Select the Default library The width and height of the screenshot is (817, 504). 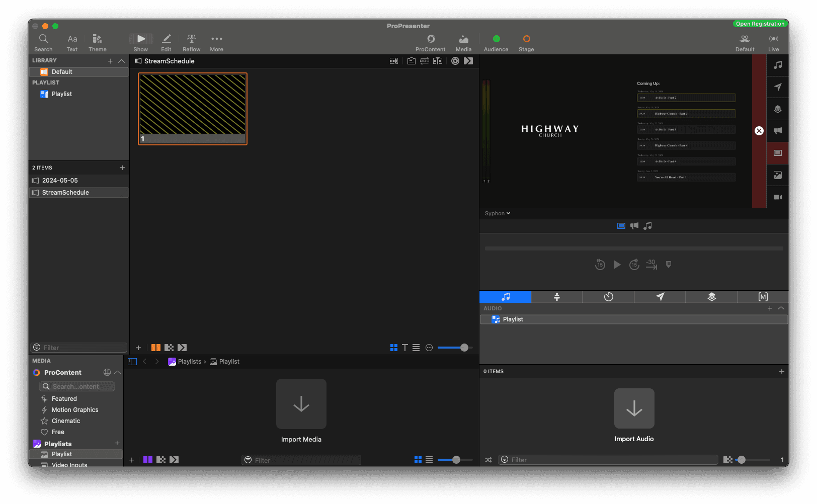[x=78, y=72]
